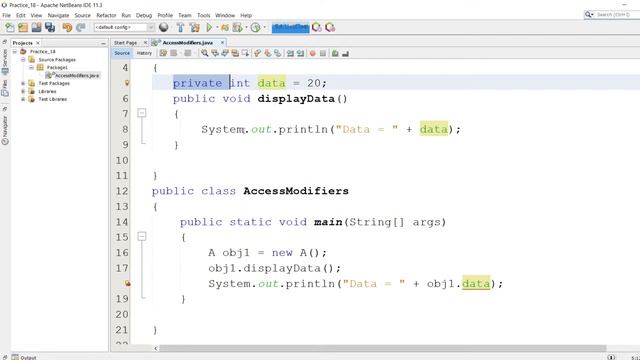640x360 pixels.
Task: Open the Source menu
Action: 82,15
